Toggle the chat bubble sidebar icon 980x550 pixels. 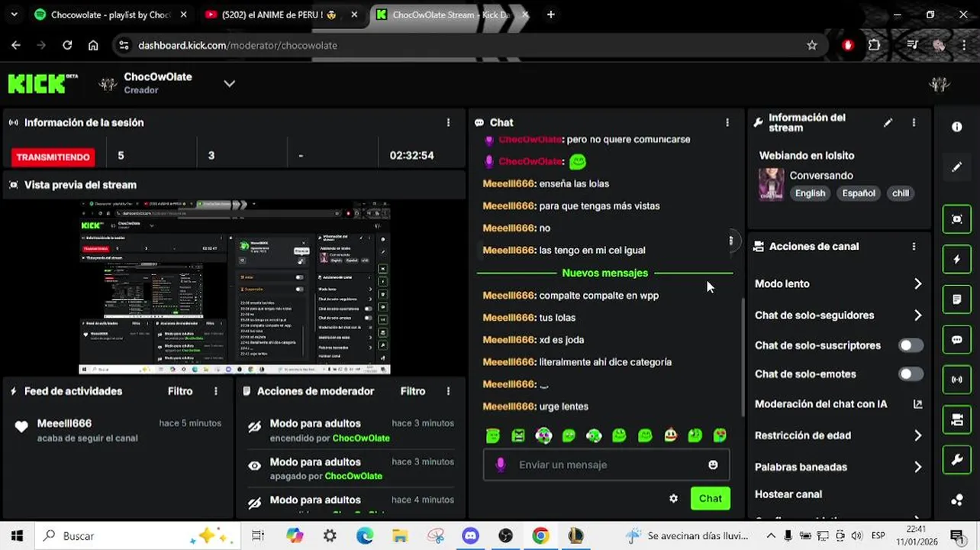click(956, 339)
